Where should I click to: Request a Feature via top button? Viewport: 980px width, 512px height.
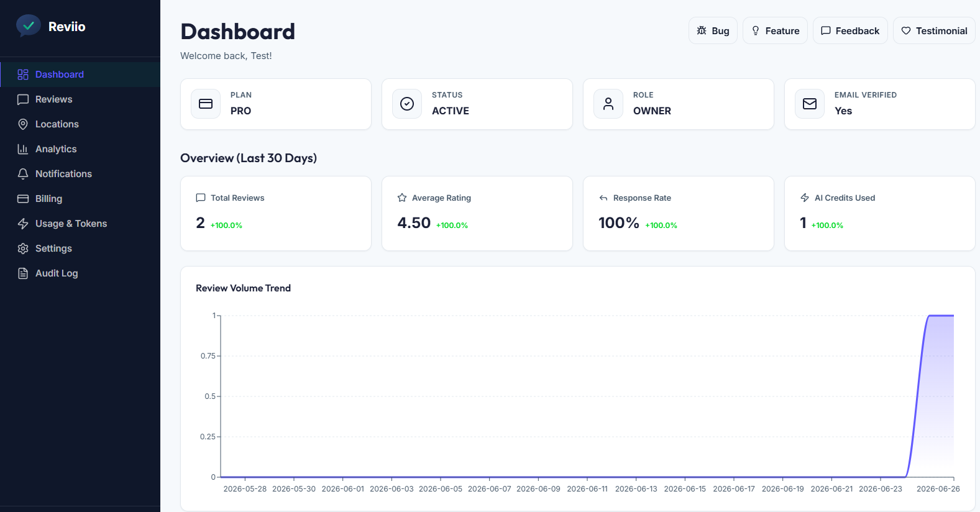point(775,30)
